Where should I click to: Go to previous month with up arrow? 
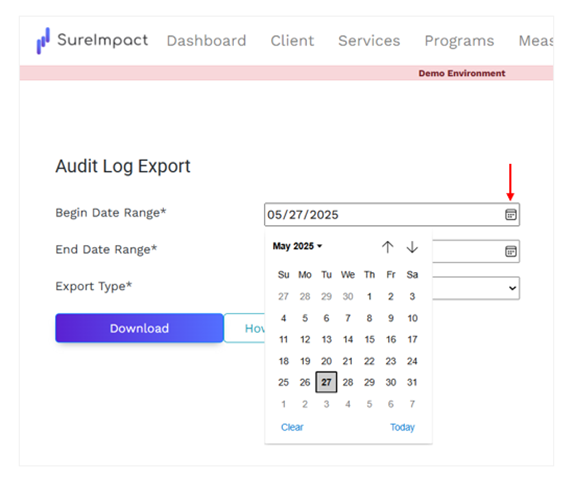click(387, 247)
